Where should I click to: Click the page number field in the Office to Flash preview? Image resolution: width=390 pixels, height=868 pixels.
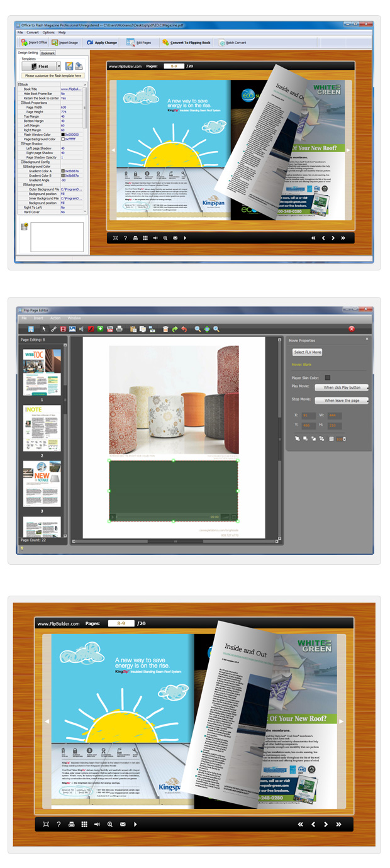(x=175, y=66)
